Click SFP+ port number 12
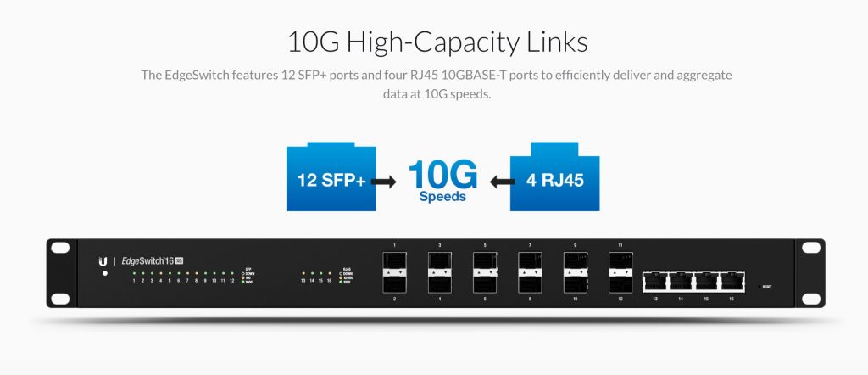The image size is (868, 375). click(620, 283)
